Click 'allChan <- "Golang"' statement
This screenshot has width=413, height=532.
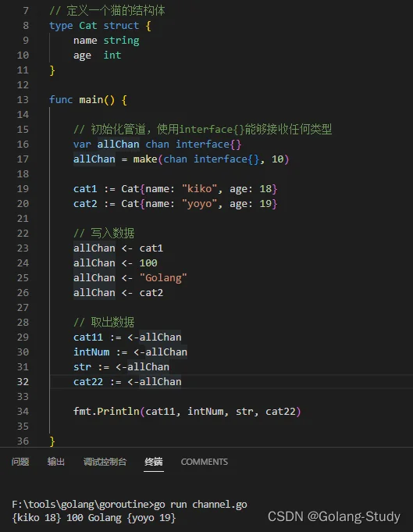tap(130, 278)
